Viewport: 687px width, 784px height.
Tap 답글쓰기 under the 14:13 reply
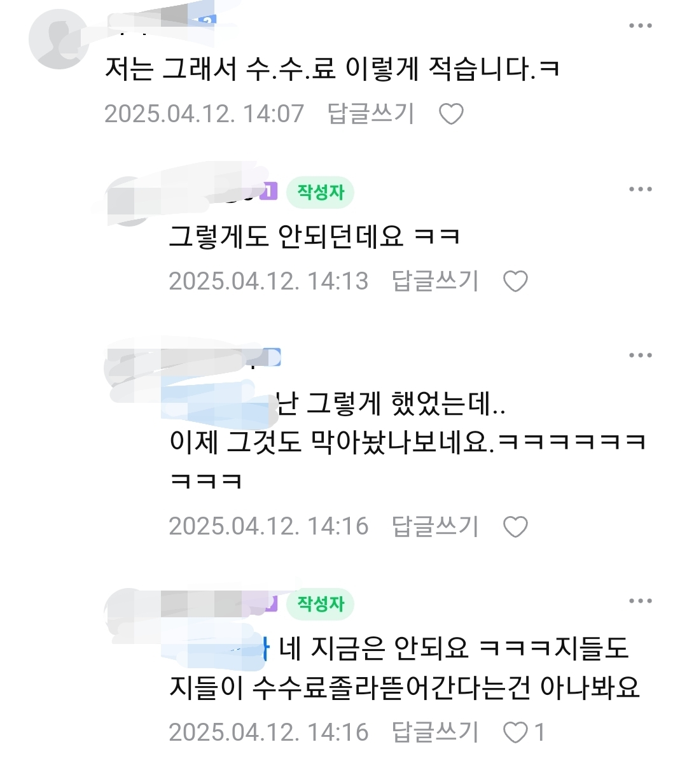tap(434, 281)
